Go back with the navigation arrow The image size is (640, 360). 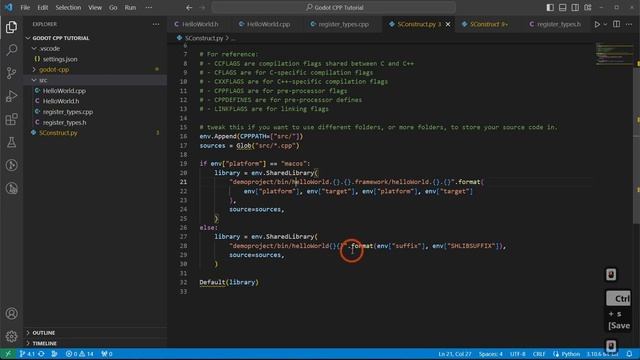(189, 7)
